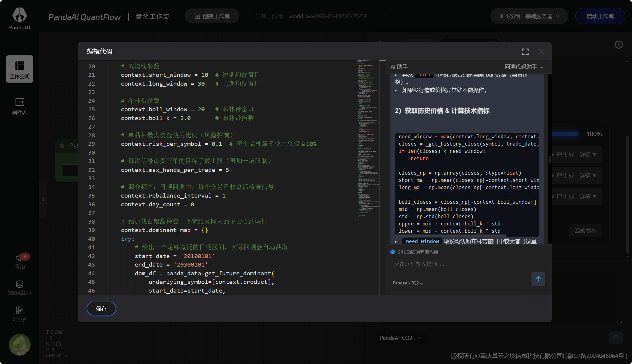632x364 pixels.
Task: Click the context.boll_window = 20 line
Action: 163,110
